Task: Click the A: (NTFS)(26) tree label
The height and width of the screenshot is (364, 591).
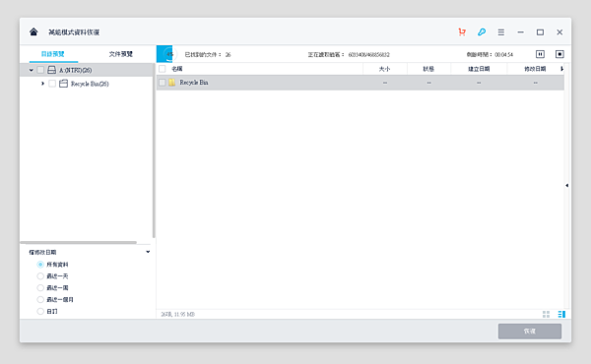Action: (x=76, y=70)
